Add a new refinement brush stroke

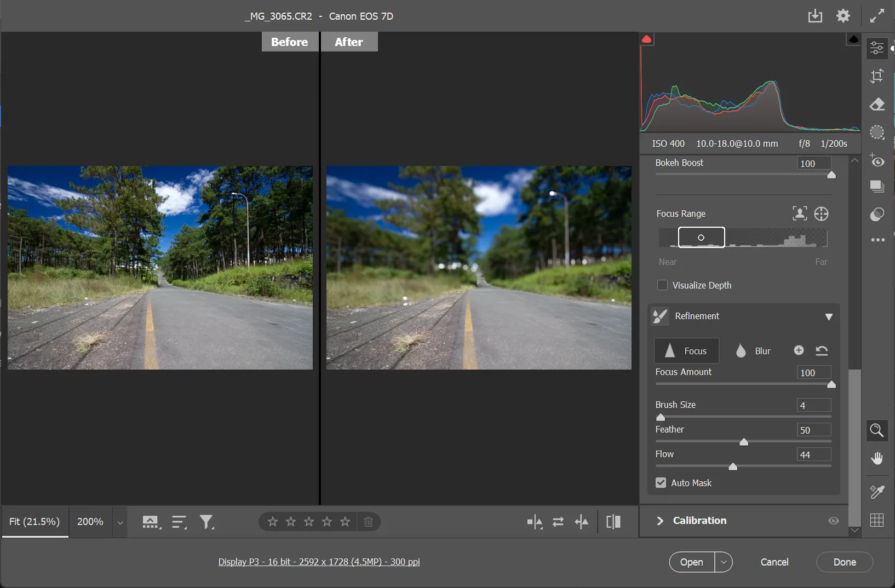(799, 350)
